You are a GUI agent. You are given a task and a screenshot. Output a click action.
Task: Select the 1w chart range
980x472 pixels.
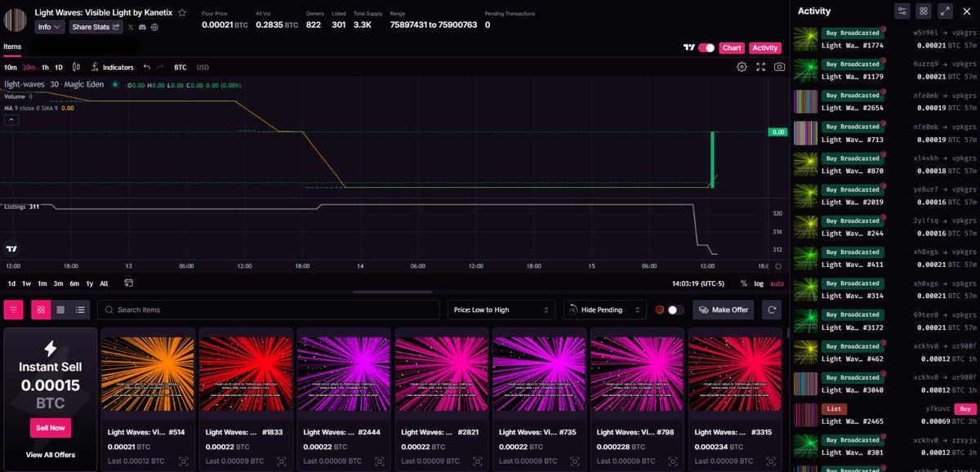pos(26,283)
